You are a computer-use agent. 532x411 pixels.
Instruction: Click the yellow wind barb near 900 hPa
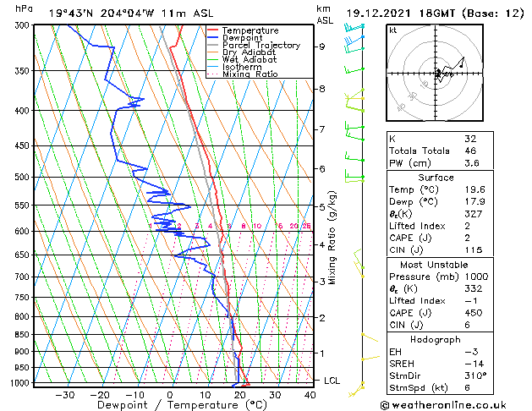[370, 358]
